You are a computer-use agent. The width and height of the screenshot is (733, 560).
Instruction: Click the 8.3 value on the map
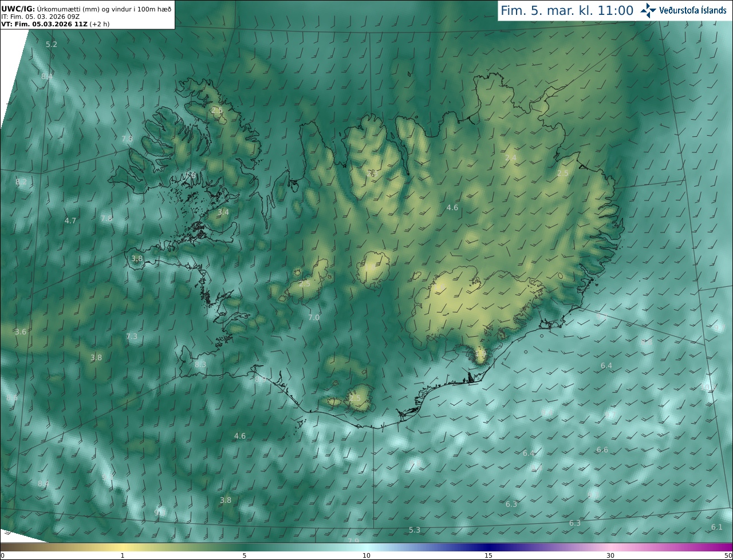point(200,364)
